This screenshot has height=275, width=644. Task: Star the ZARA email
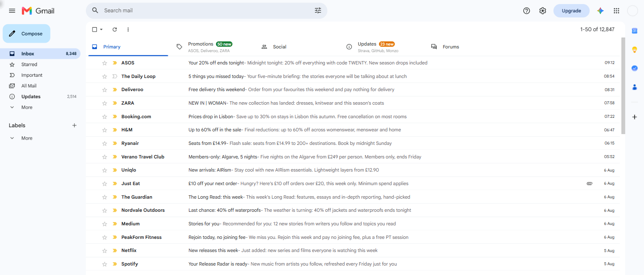(104, 103)
